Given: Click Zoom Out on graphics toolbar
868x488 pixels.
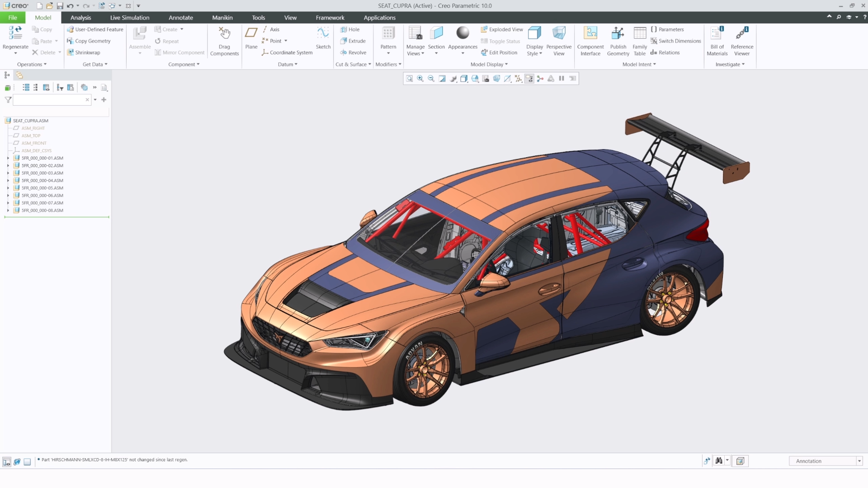Looking at the screenshot, I should pos(431,79).
